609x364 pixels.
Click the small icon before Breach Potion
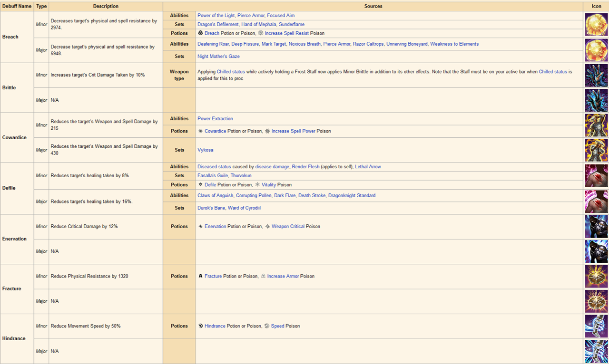coord(200,33)
